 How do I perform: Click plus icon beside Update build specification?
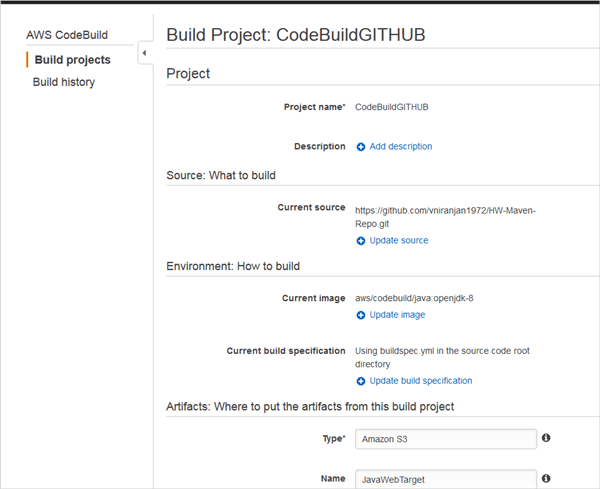[x=361, y=381]
